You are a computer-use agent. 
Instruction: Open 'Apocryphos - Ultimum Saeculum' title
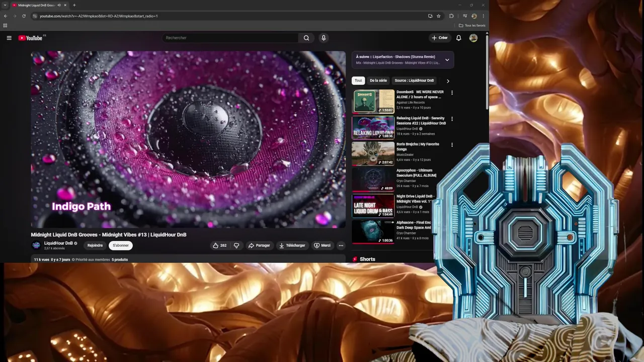point(417,172)
